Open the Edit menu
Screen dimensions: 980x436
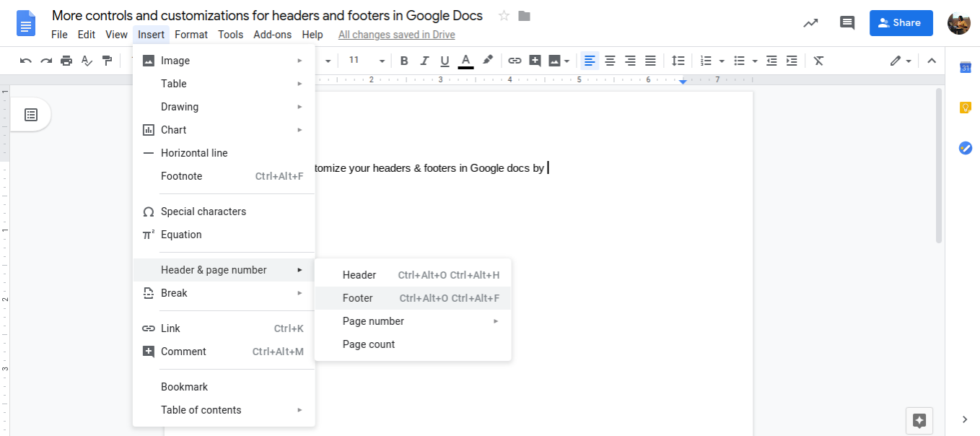click(x=87, y=35)
